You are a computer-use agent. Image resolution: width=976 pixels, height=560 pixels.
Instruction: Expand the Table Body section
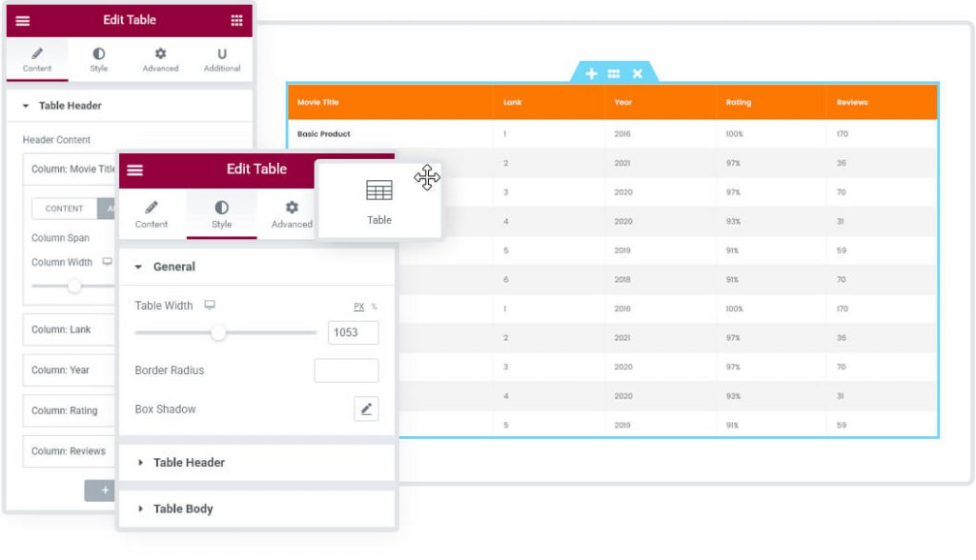point(256,509)
